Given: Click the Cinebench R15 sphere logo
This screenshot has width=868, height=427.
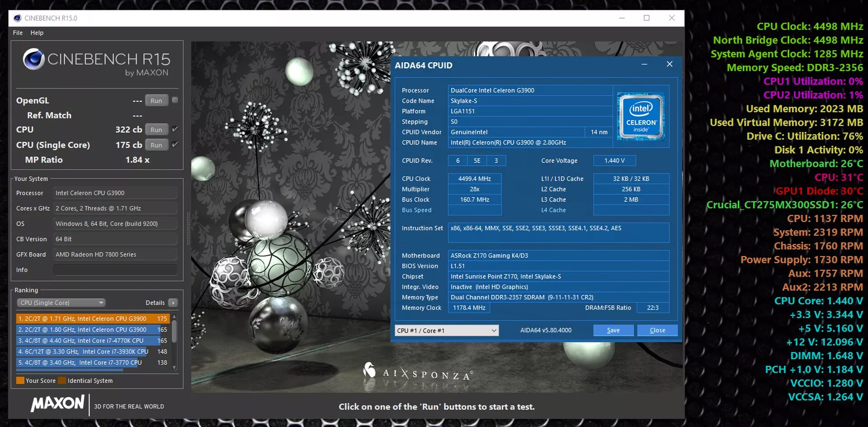Looking at the screenshot, I should click(x=33, y=59).
